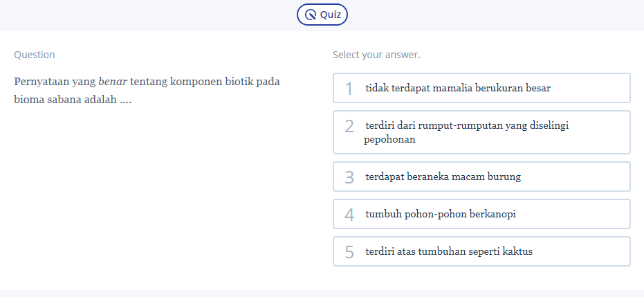Click the Quiz badge label
The width and height of the screenshot is (644, 297).
[330, 15]
